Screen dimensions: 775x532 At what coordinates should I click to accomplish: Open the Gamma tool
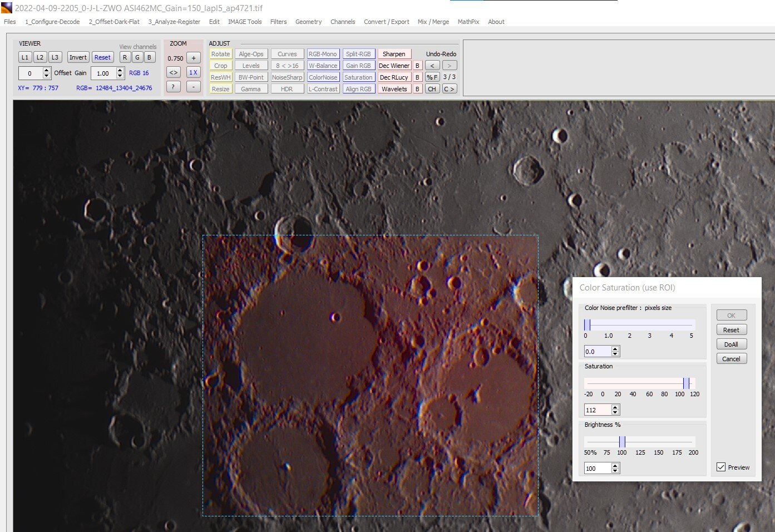pos(251,89)
